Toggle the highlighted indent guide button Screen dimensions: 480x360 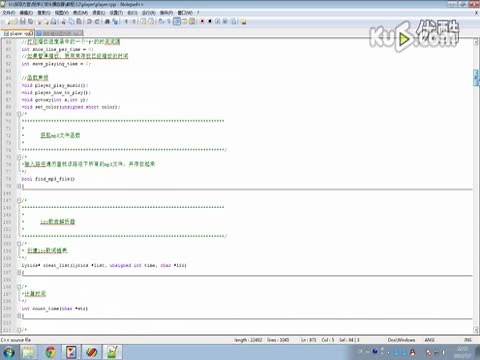point(177,21)
